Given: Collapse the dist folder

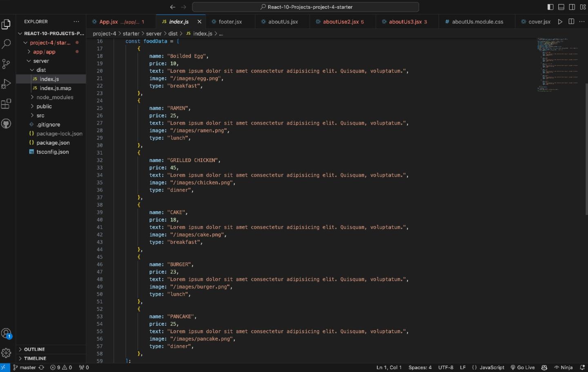Looking at the screenshot, I should [51, 70].
